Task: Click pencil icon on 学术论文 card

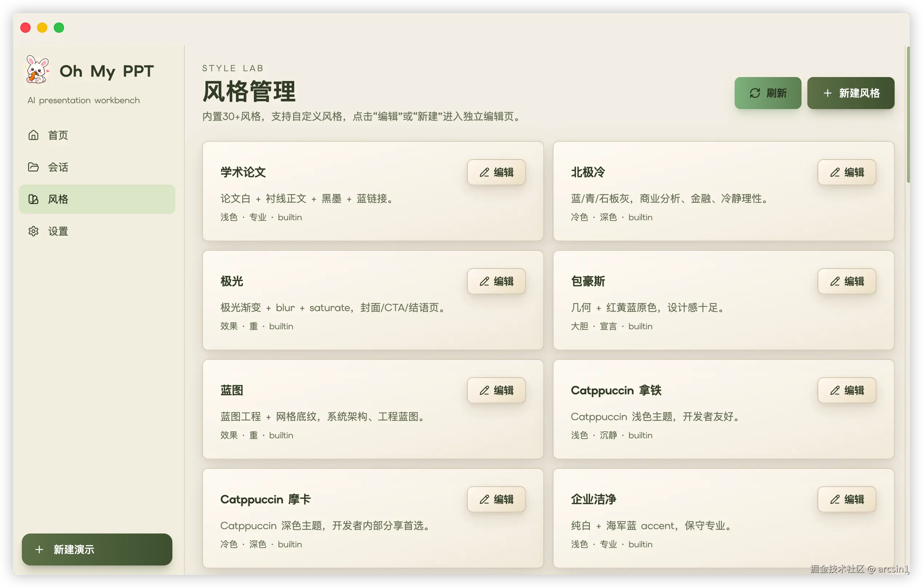Action: tap(484, 172)
